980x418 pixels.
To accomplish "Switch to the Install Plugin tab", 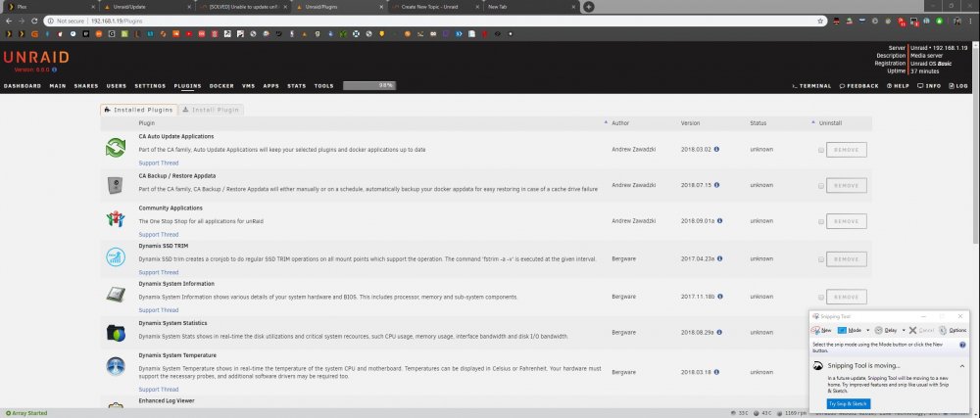I will pos(211,110).
